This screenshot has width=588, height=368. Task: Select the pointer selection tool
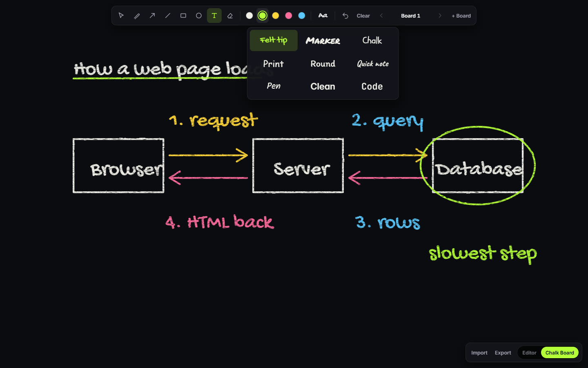[x=121, y=16]
